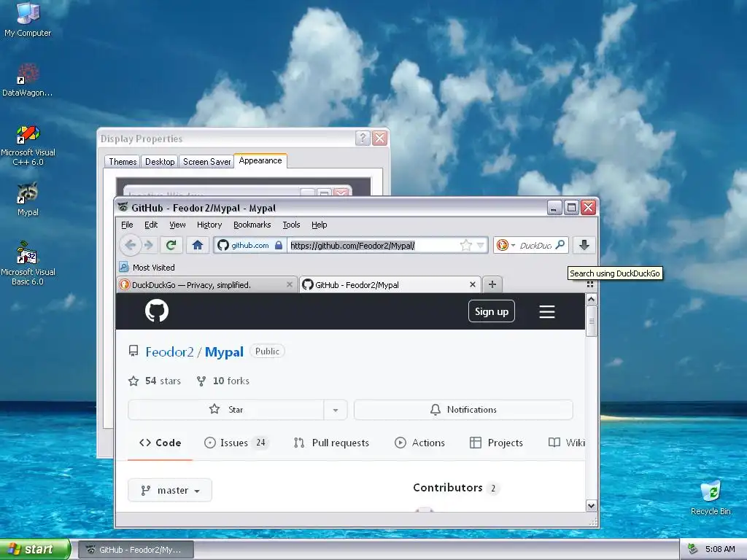
Task: Open the Issues repository tab
Action: click(x=236, y=443)
